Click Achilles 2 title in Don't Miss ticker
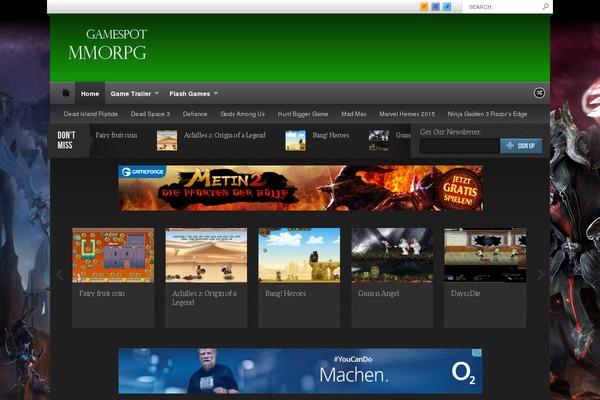600x400 pixels. point(225,135)
